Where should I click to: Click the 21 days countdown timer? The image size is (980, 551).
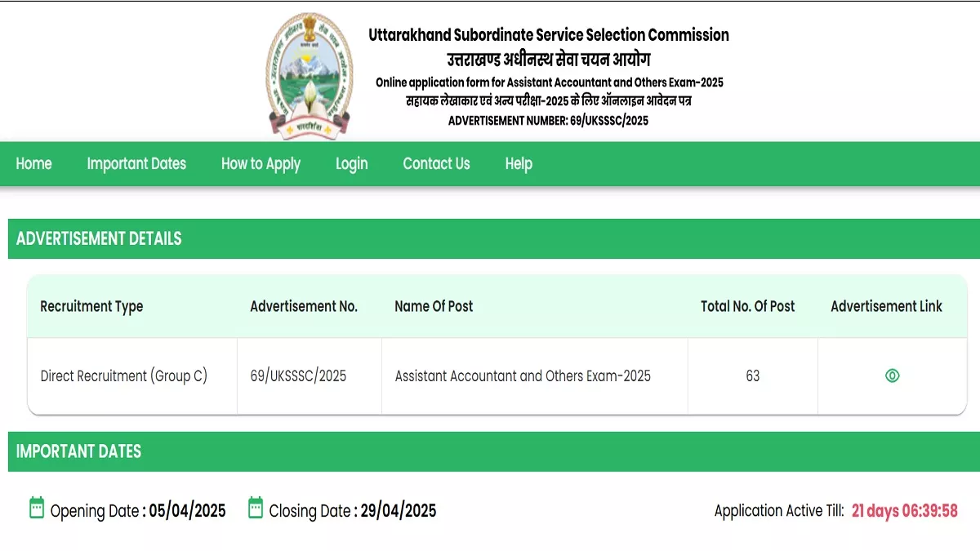pyautogui.click(x=904, y=511)
